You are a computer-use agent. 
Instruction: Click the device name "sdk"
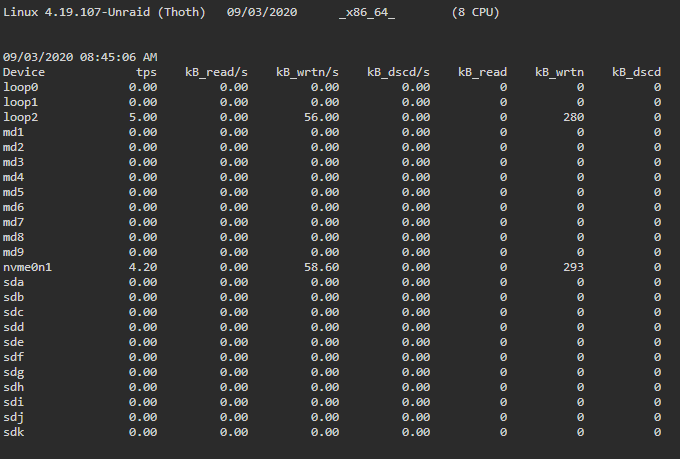(13, 432)
